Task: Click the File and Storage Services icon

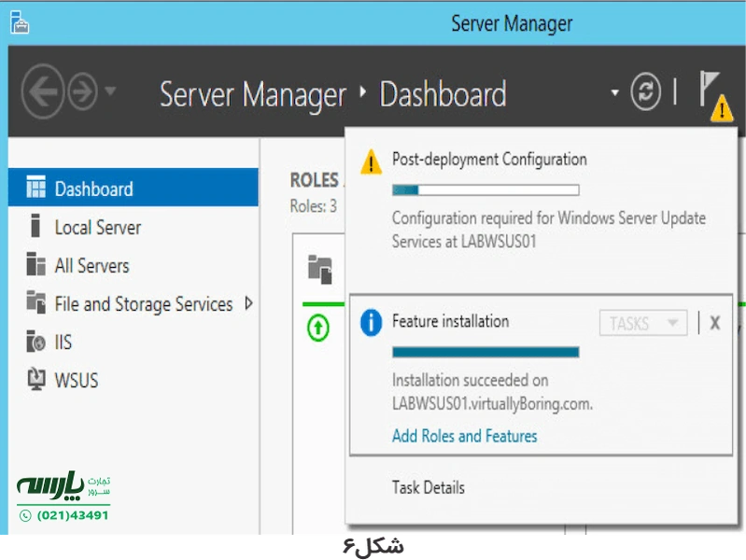Action: click(x=36, y=302)
